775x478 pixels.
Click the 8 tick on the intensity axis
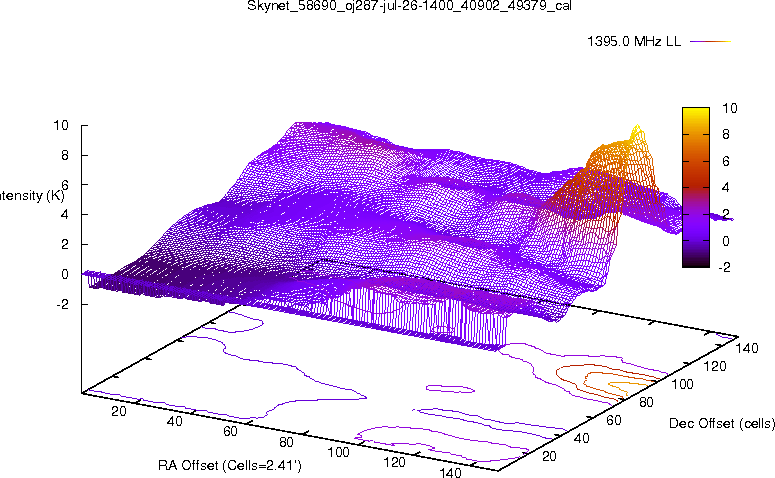coord(64,155)
